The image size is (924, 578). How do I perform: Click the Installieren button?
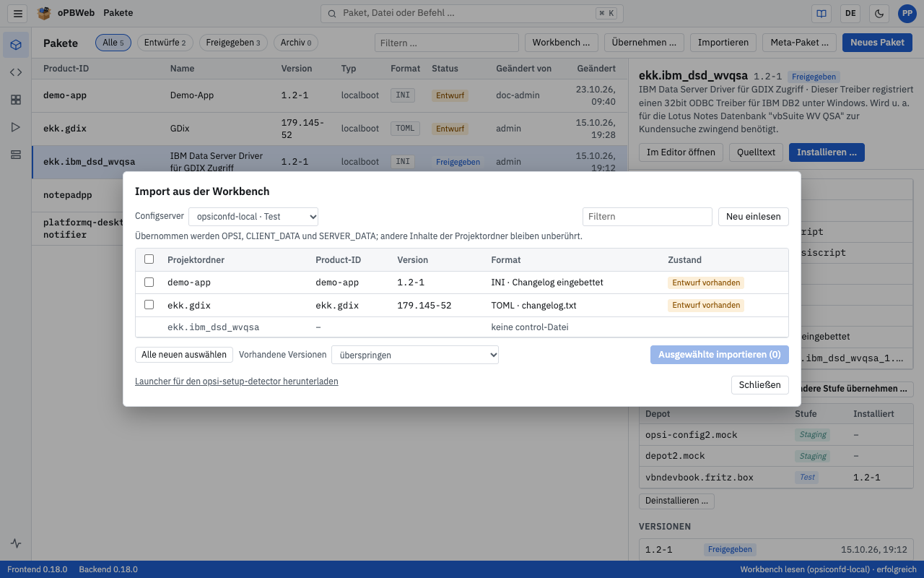tap(827, 152)
